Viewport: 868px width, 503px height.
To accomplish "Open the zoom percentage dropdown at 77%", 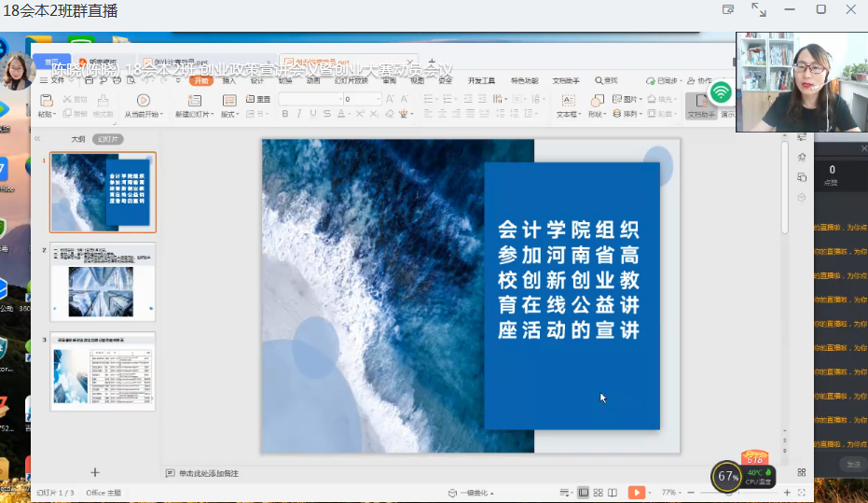I will coord(671,492).
